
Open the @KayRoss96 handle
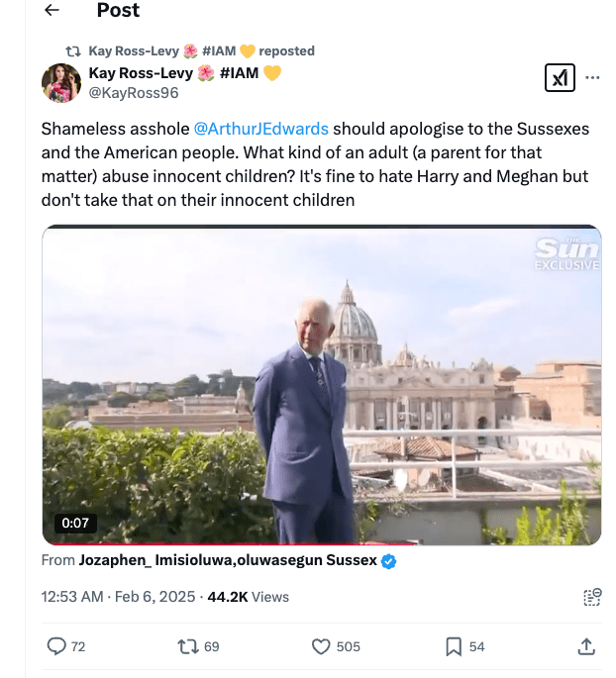(134, 94)
